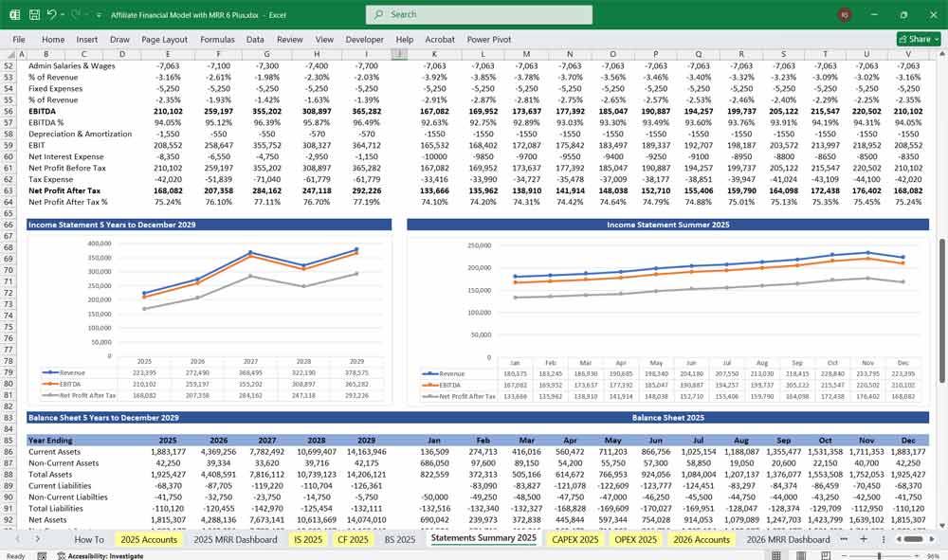
Task: Click the Save icon in Quick Access Toolbar
Action: (34, 14)
